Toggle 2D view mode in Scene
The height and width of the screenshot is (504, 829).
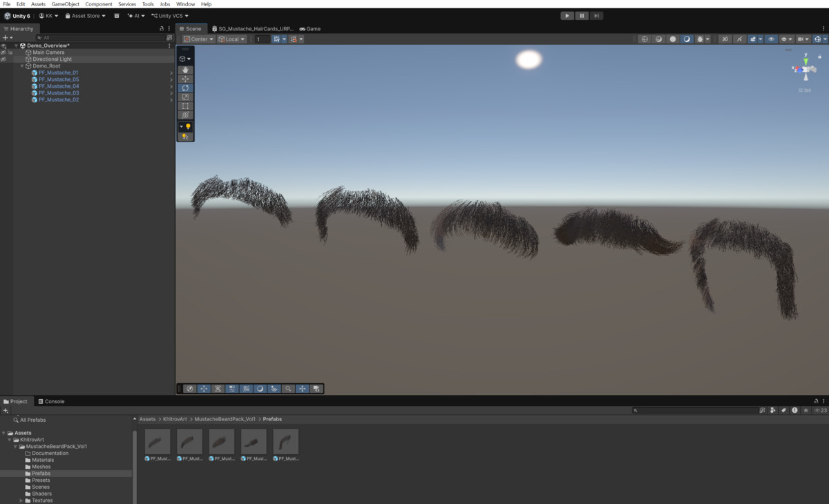[725, 39]
